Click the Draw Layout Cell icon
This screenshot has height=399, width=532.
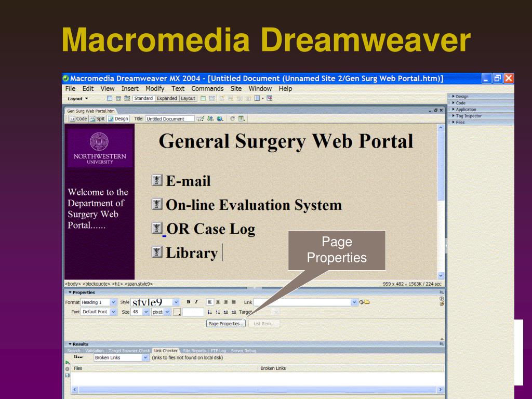click(x=212, y=98)
